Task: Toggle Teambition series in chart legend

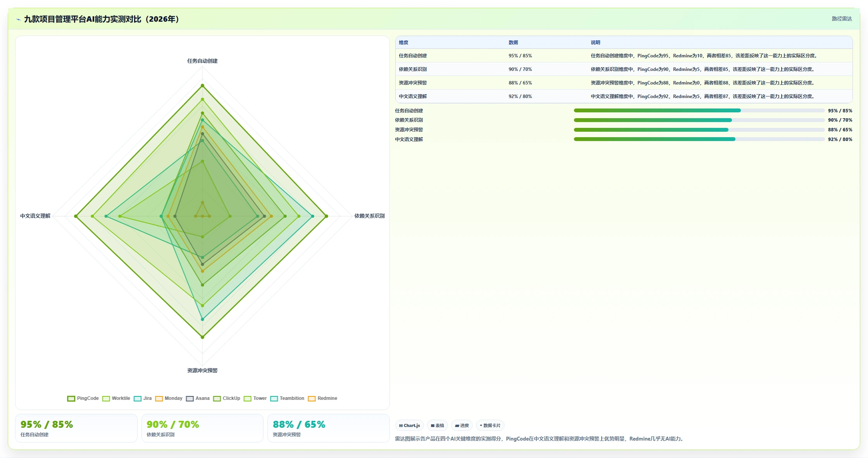Action: 287,398
